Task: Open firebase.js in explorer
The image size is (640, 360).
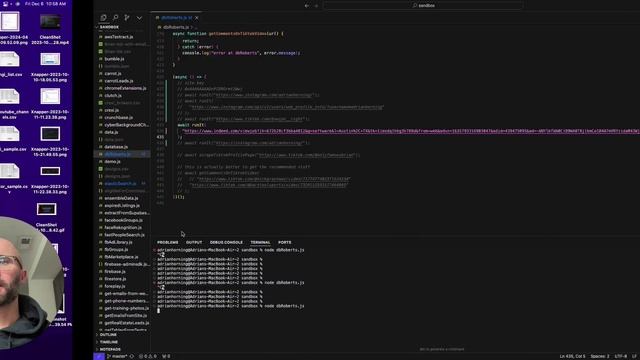Action: click(x=115, y=272)
